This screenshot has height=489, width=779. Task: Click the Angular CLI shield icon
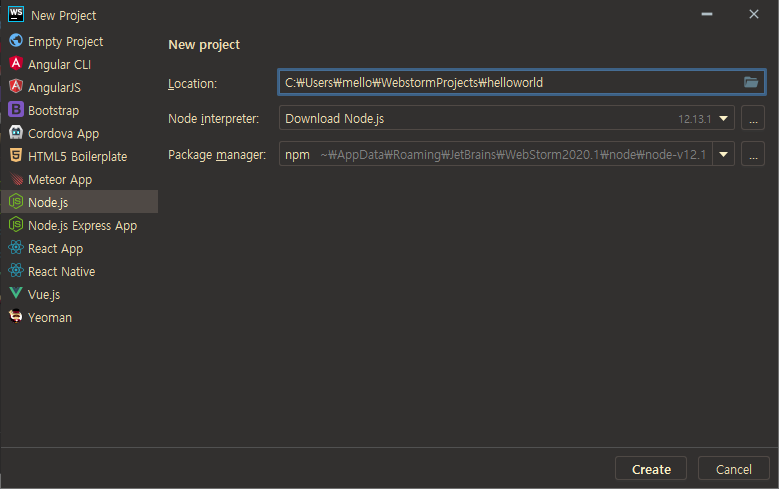point(16,63)
